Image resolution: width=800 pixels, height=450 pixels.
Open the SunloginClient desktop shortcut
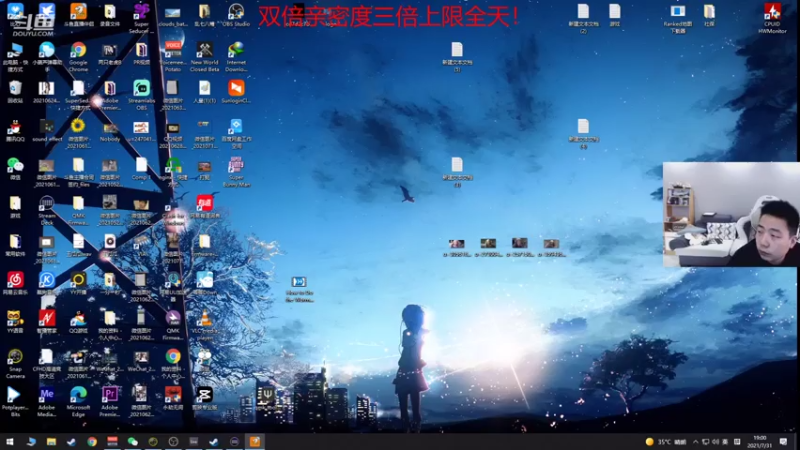click(236, 92)
